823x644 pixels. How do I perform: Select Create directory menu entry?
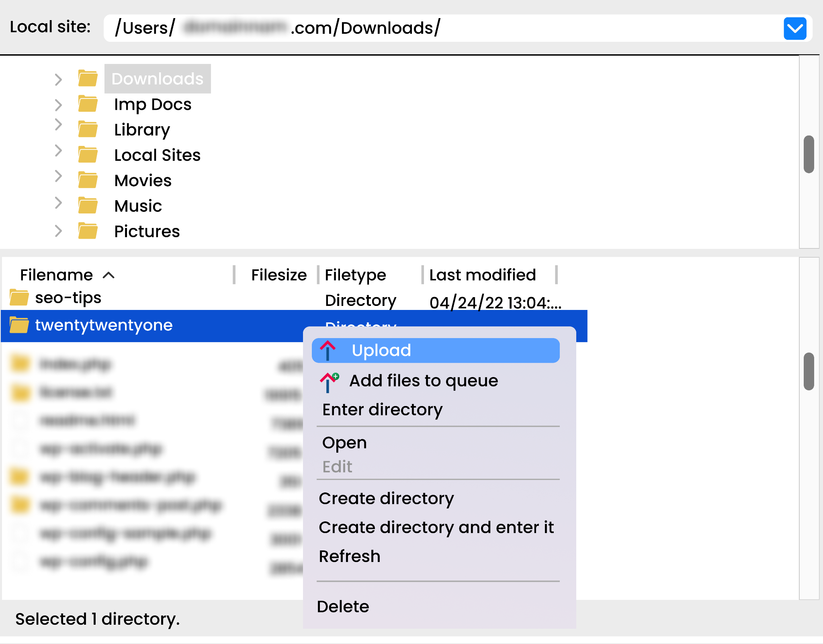pos(386,498)
